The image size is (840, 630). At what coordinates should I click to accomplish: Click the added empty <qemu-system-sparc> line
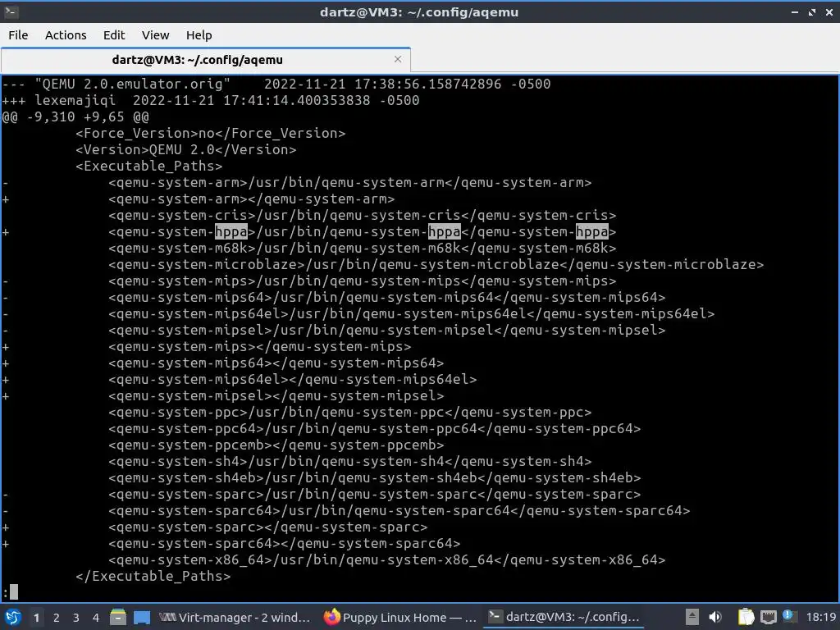(268, 527)
